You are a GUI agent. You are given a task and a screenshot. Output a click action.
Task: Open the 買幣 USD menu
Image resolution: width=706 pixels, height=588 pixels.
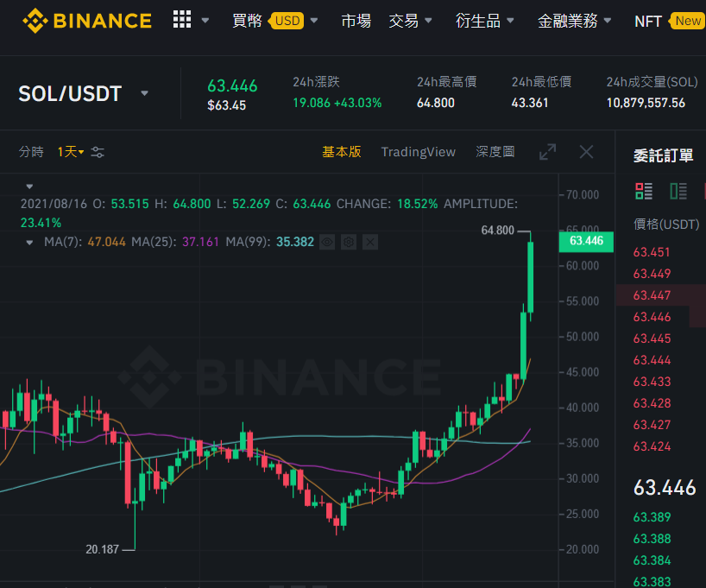coord(274,21)
